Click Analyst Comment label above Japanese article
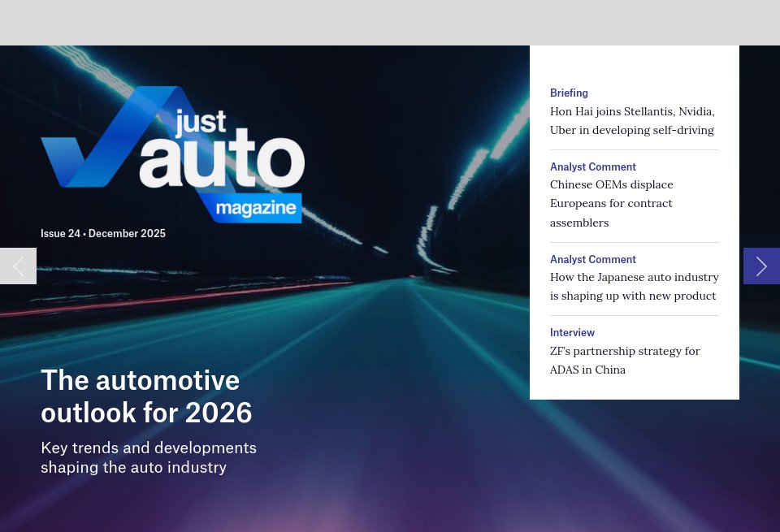780x532 pixels. [x=592, y=260]
